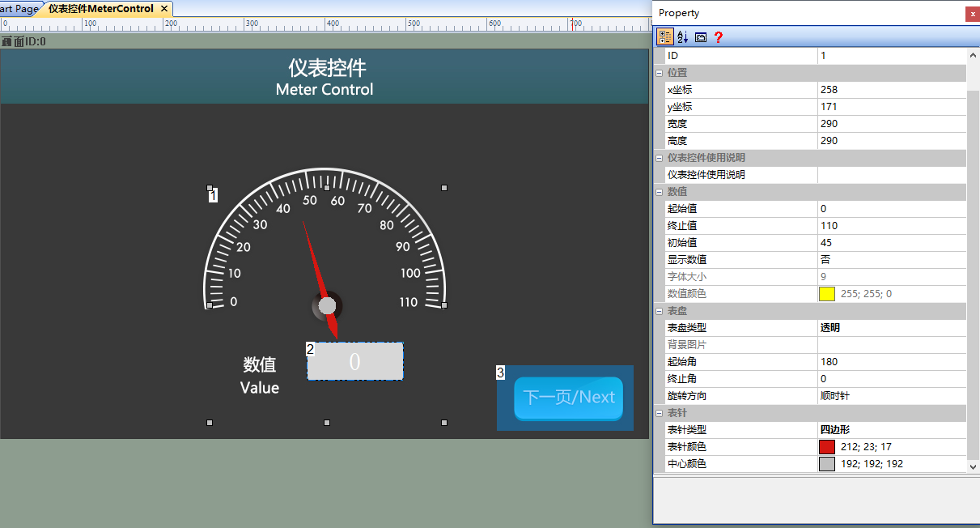This screenshot has height=528, width=980.
Task: Click the 字体大小 value 9
Action: [892, 277]
